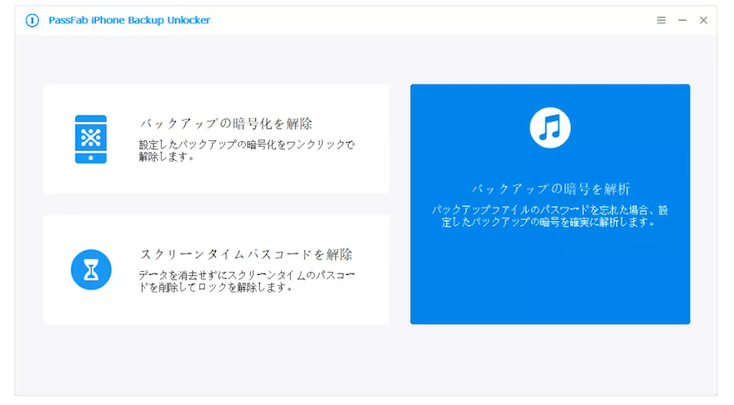734x405 pixels.
Task: Click the music note iTunes icon
Action: [550, 128]
